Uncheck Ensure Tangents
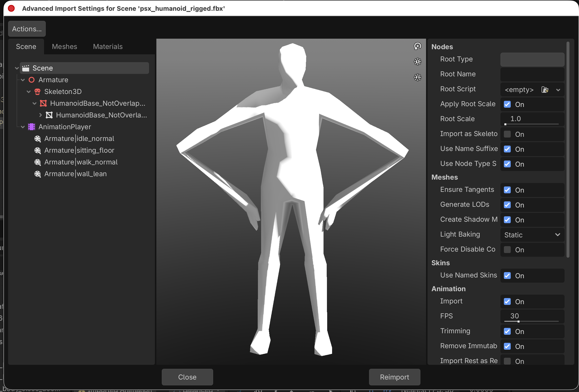Image resolution: width=579 pixels, height=392 pixels. click(x=507, y=190)
